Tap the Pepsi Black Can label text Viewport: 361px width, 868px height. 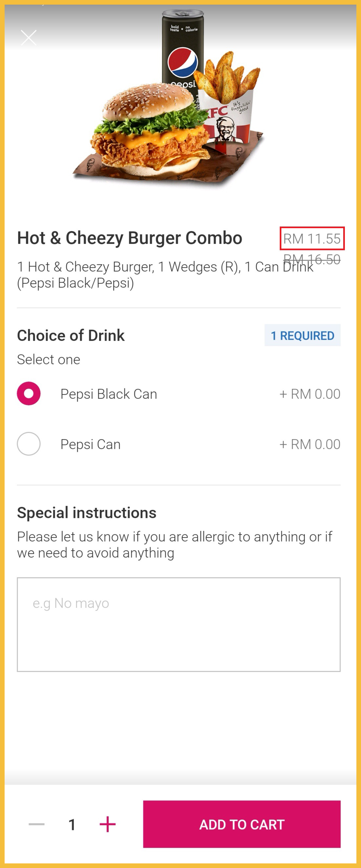(x=109, y=394)
